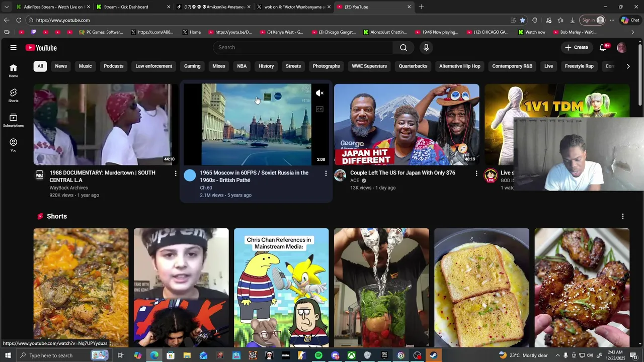Start voice search with the microphone
644x362 pixels.
tap(426, 47)
